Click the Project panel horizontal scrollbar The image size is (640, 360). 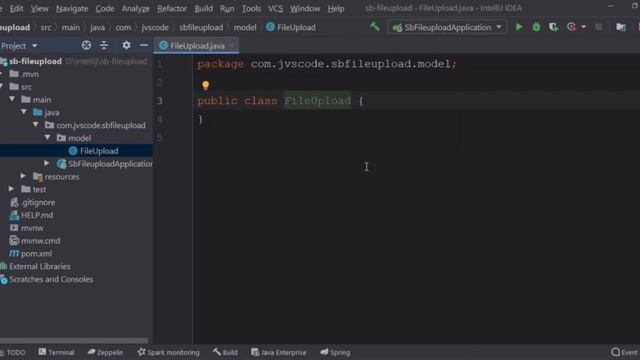pyautogui.click(x=74, y=340)
